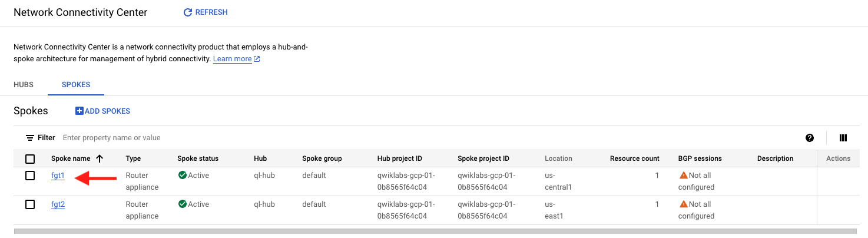Screen dimensions: 868x238
Task: Click the fgt1 BGP sessions warning icon
Action: (x=683, y=176)
